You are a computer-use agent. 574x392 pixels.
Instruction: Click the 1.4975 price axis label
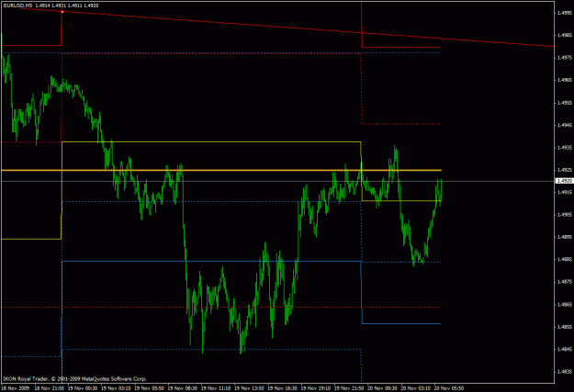point(564,58)
